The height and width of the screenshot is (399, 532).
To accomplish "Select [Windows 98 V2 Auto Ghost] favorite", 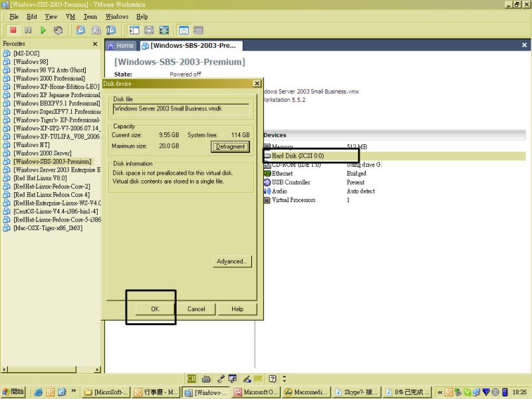I will coord(49,70).
